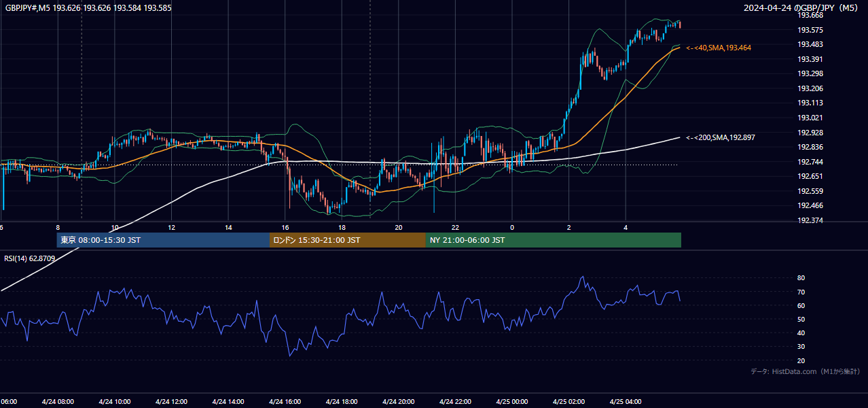Click the 4/25 02:00 bottom time label

point(569,401)
